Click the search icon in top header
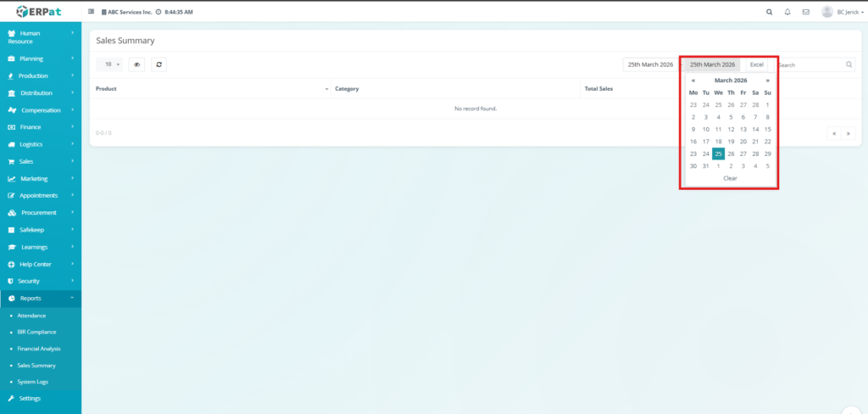Image resolution: width=868 pixels, height=414 pixels. (x=769, y=12)
